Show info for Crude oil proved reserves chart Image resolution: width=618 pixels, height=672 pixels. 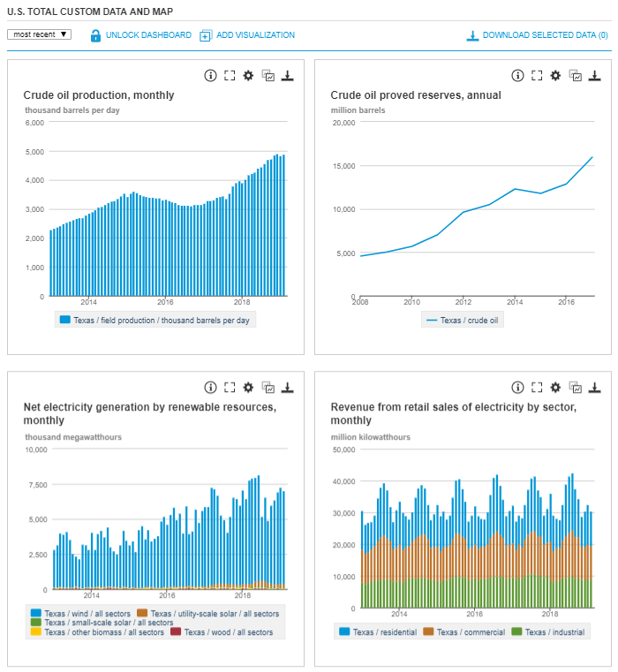pyautogui.click(x=517, y=76)
